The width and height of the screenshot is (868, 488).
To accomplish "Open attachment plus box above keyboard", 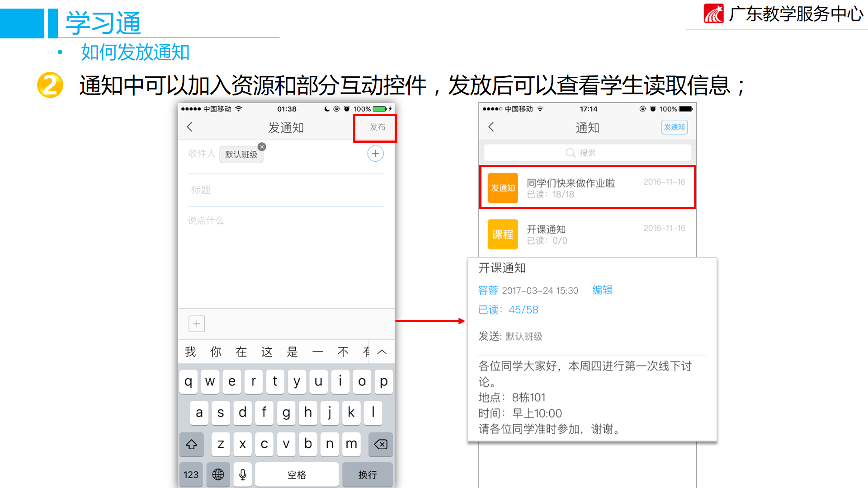I will pyautogui.click(x=197, y=324).
